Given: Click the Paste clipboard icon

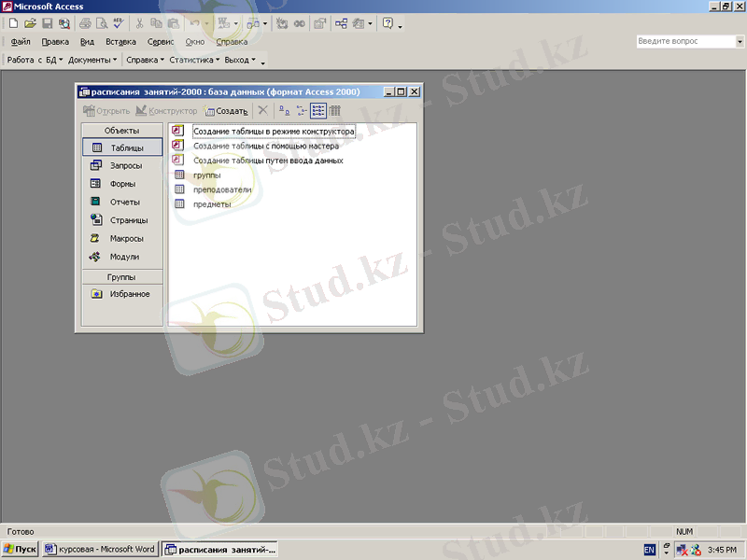Looking at the screenshot, I should tap(174, 23).
